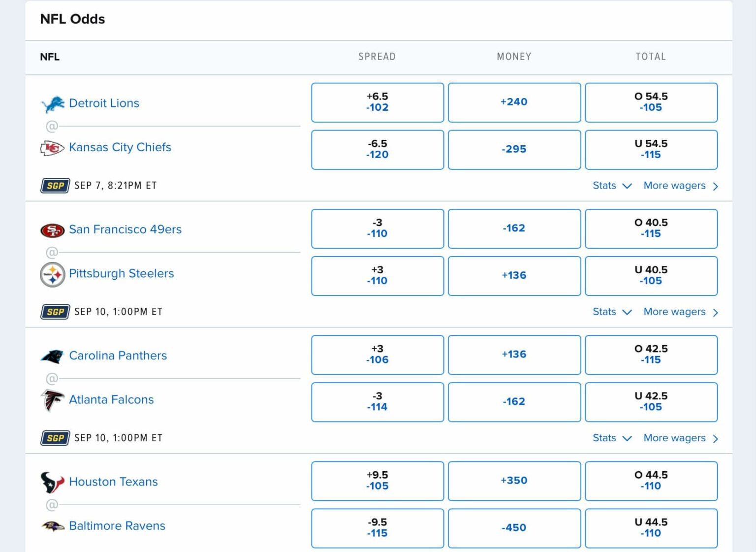Open More wagers for 49ers at Steelers

click(681, 312)
